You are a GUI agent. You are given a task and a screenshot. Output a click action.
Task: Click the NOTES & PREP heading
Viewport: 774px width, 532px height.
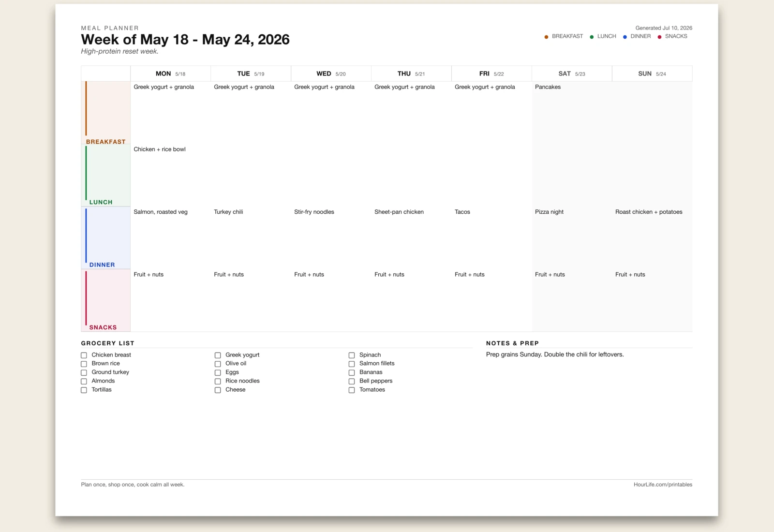[512, 343]
